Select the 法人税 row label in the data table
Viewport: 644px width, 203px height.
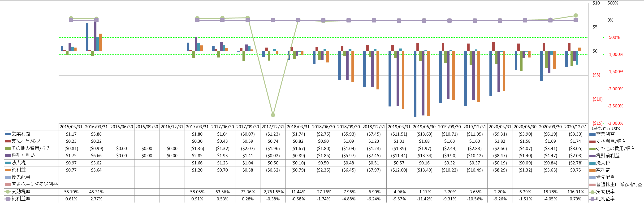click(19, 163)
